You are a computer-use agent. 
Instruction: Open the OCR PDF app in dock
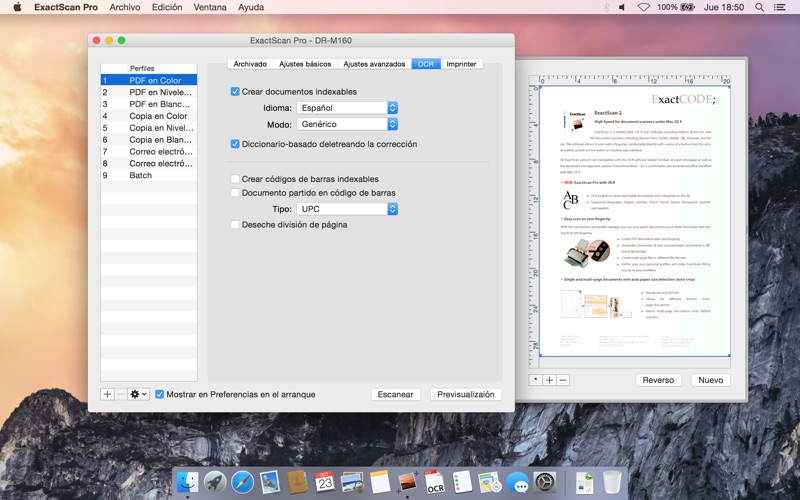[x=435, y=482]
